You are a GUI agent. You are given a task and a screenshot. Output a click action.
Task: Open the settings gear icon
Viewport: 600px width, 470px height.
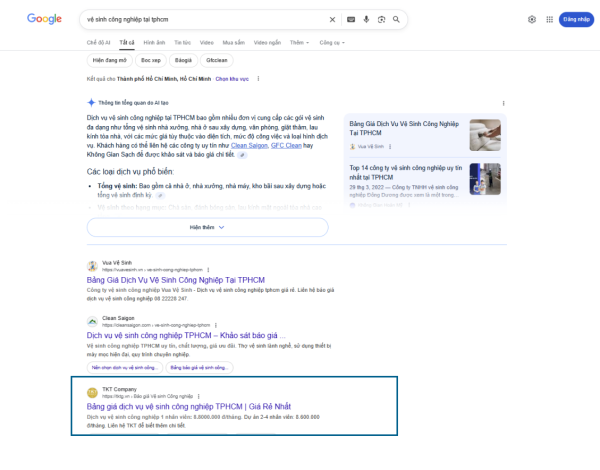[531, 19]
